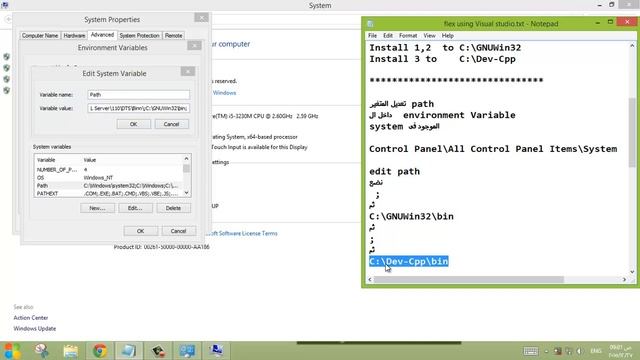Open the Action Center link
640x360 pixels.
(31, 318)
